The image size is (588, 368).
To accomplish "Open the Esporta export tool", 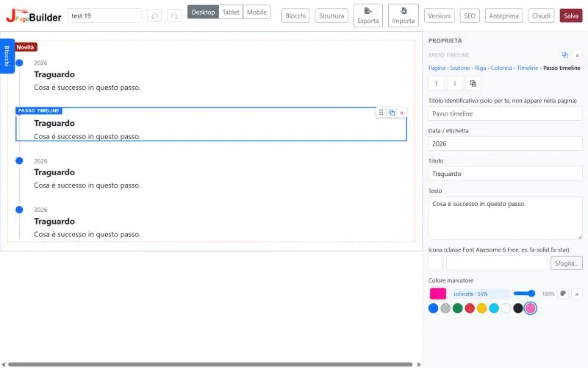I will point(368,15).
